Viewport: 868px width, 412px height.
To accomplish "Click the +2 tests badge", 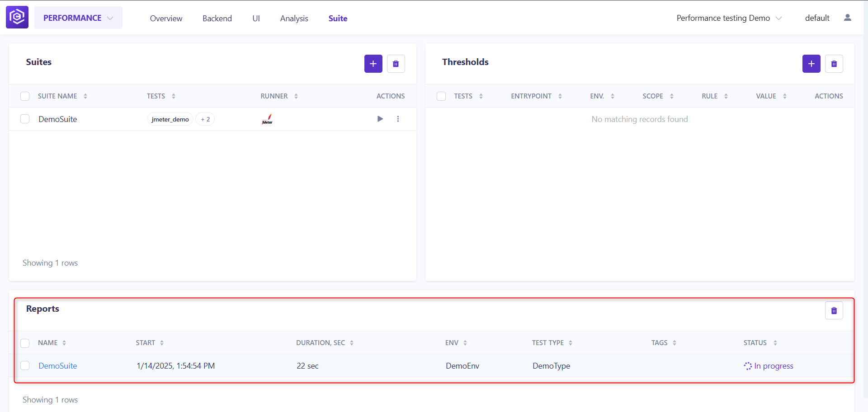I will (205, 119).
